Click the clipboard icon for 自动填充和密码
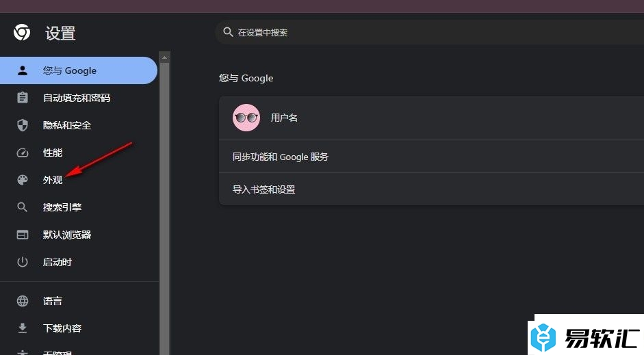 pos(23,98)
